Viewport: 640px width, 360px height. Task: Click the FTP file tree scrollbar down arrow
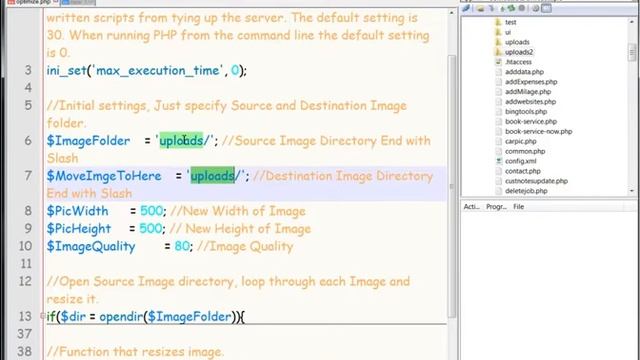click(x=632, y=191)
